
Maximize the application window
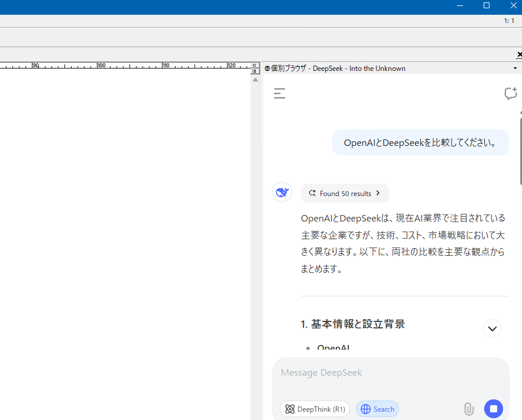click(x=487, y=6)
